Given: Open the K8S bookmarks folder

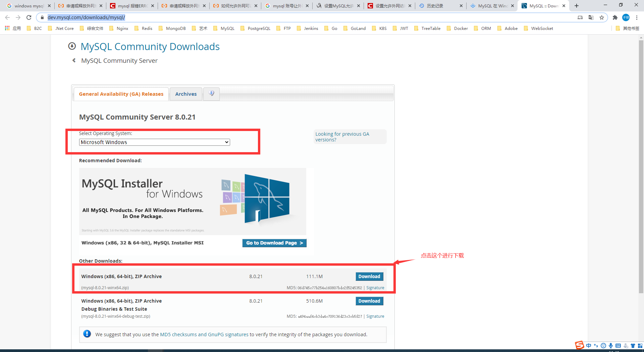Looking at the screenshot, I should pyautogui.click(x=379, y=28).
